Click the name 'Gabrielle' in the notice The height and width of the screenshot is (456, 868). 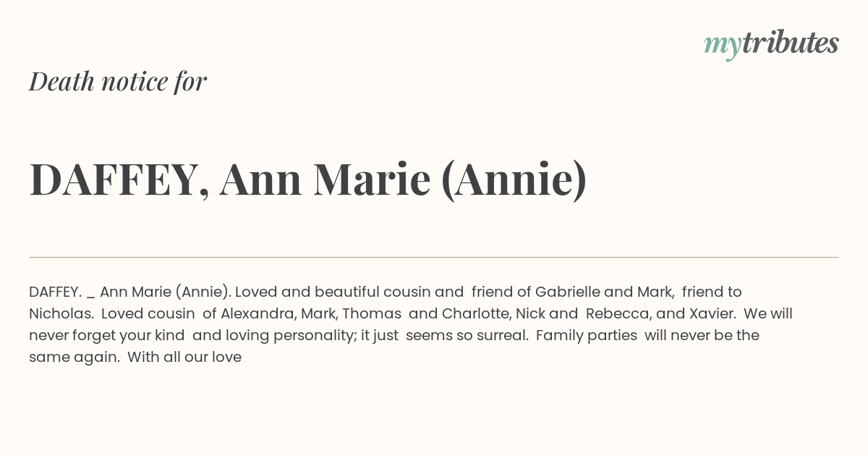(568, 292)
